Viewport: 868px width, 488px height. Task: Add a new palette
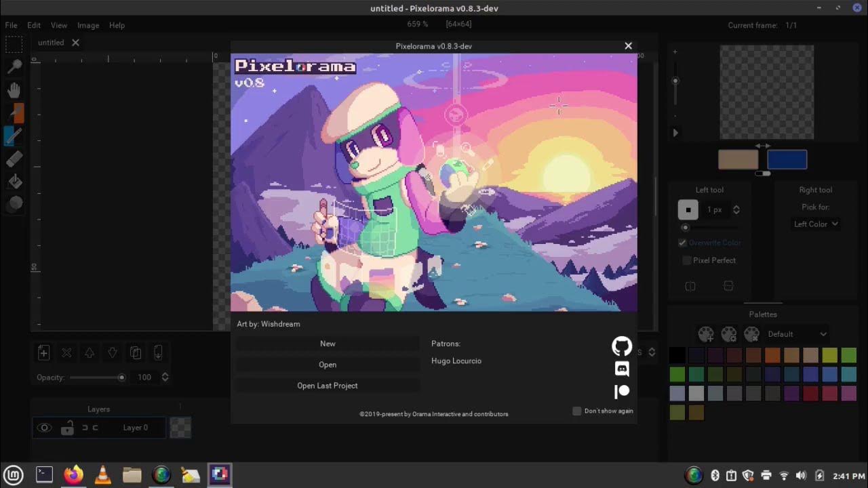click(706, 334)
